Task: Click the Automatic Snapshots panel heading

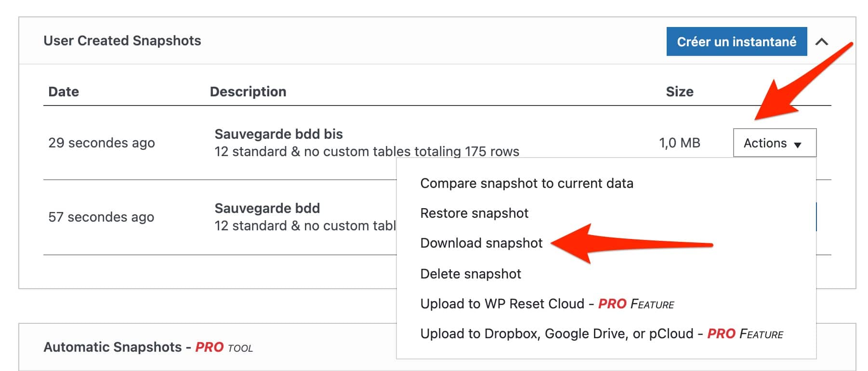Action: point(113,347)
